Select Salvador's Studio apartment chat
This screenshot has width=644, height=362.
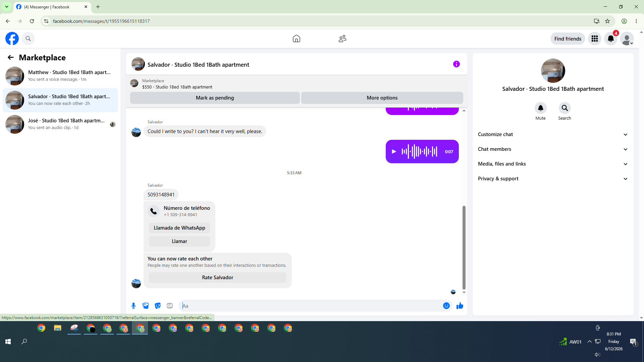click(x=60, y=100)
